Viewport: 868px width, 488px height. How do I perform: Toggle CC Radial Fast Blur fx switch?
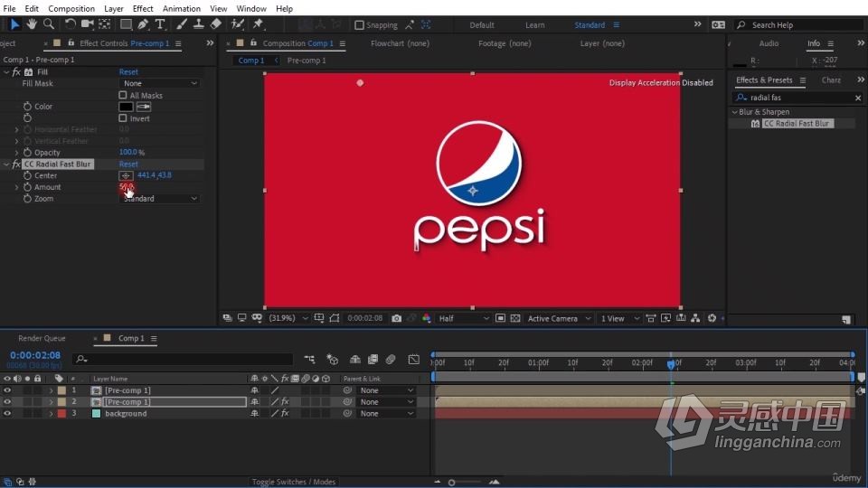coord(16,164)
